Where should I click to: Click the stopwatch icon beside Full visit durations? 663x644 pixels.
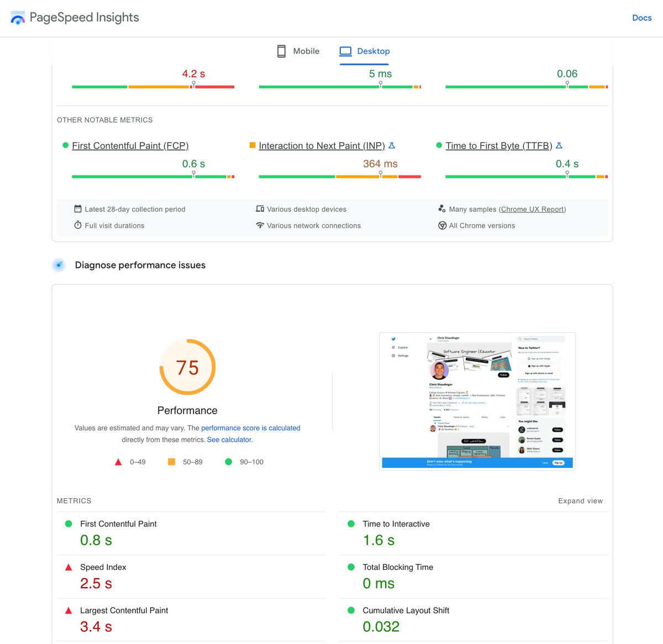coord(78,225)
